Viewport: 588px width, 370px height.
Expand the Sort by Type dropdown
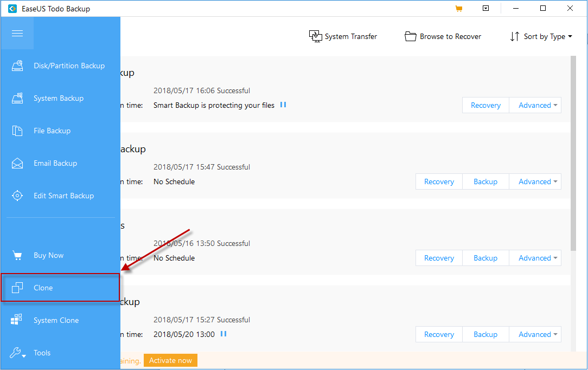pyautogui.click(x=541, y=36)
